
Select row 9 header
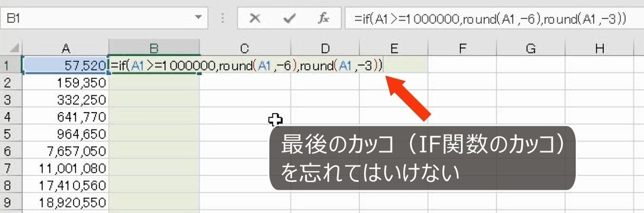(x=11, y=202)
